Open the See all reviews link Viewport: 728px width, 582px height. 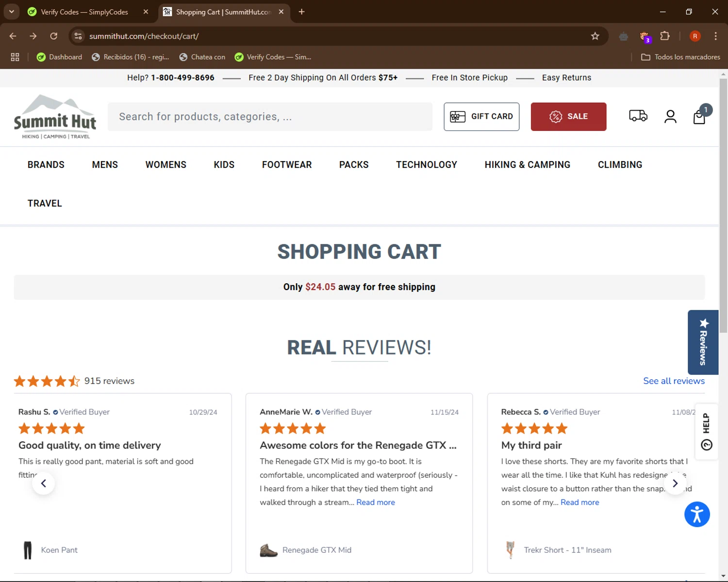coord(674,381)
